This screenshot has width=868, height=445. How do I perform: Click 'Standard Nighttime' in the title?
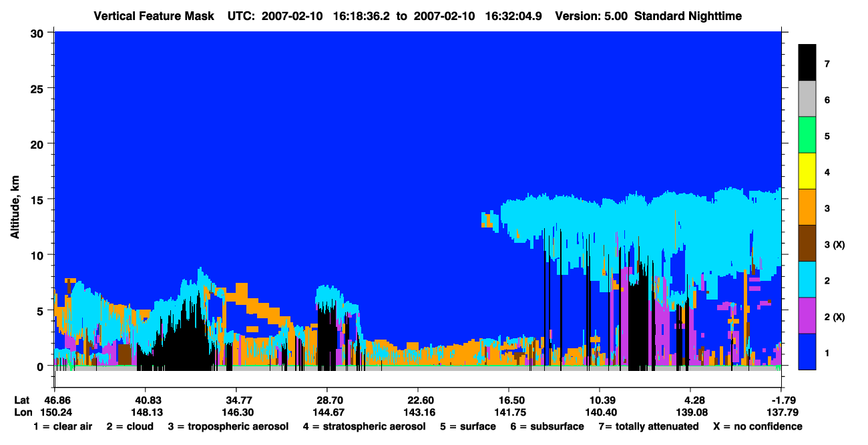coord(688,15)
